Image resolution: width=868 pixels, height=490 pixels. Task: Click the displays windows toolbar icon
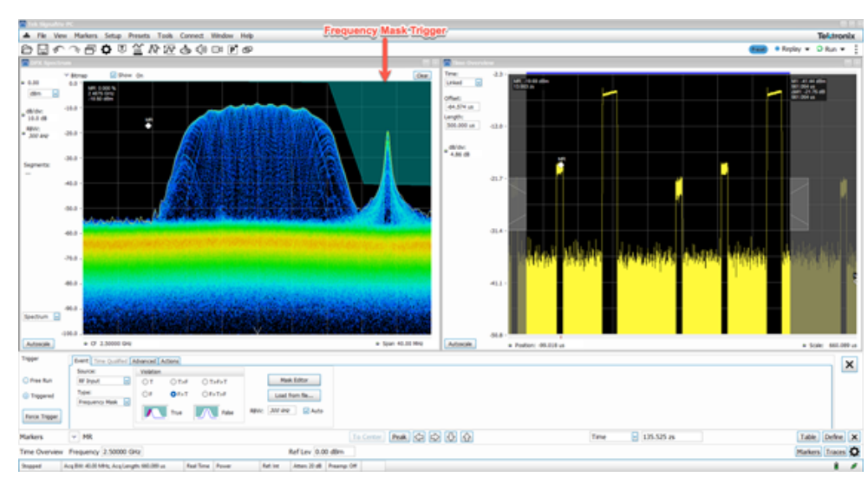click(x=90, y=49)
